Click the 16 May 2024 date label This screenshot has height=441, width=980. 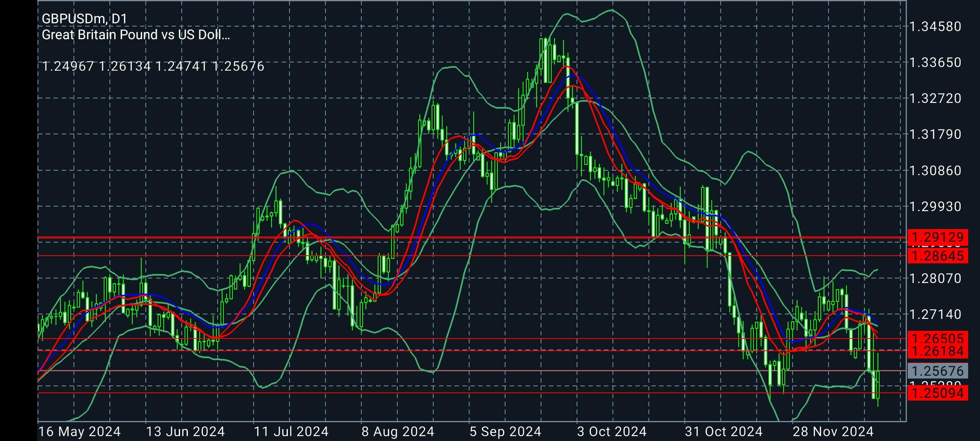[x=80, y=432]
